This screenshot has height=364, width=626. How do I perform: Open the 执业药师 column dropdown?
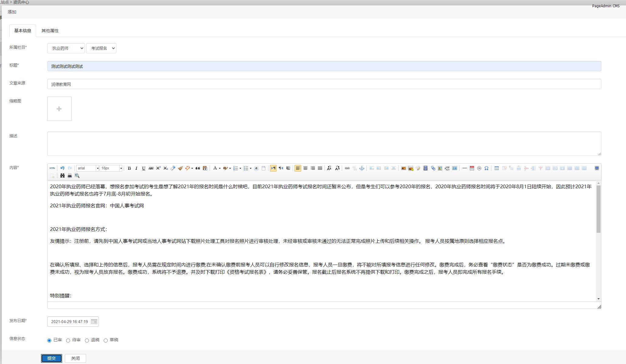tap(66, 48)
